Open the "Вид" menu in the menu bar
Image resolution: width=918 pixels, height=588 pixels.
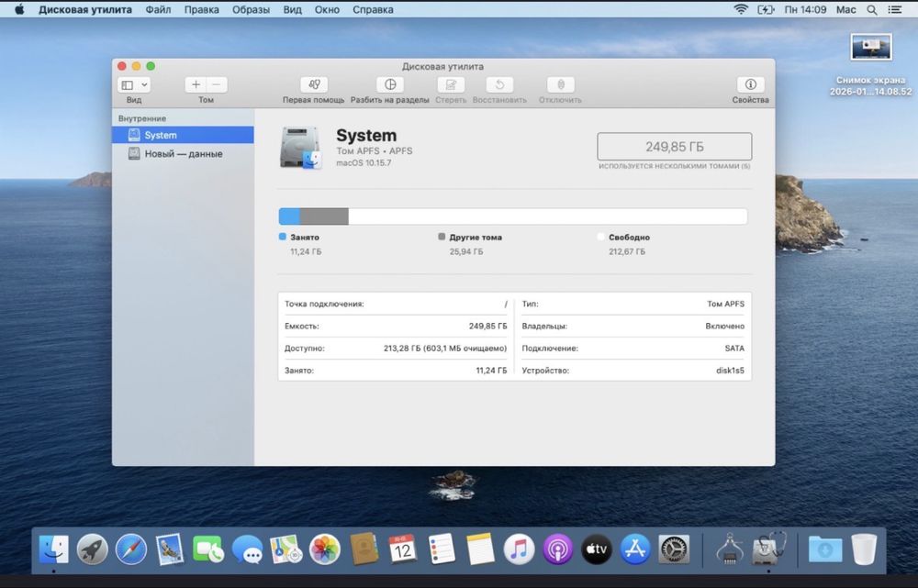(293, 9)
